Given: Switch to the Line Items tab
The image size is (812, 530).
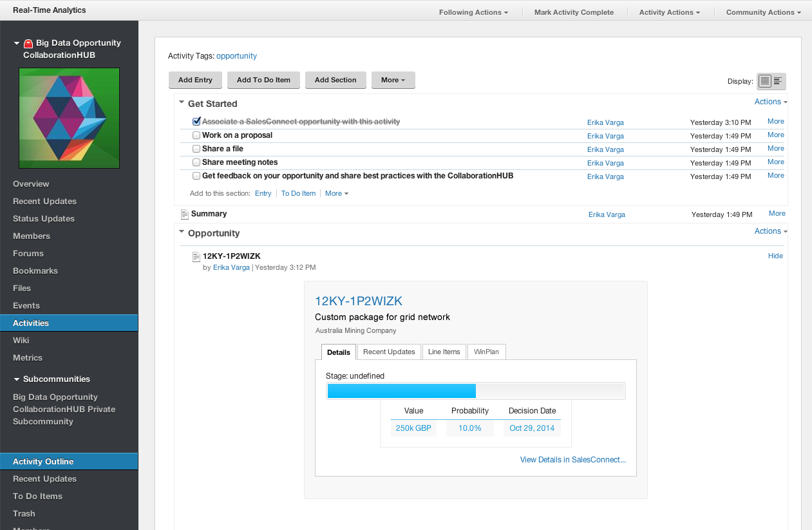Looking at the screenshot, I should (x=444, y=352).
